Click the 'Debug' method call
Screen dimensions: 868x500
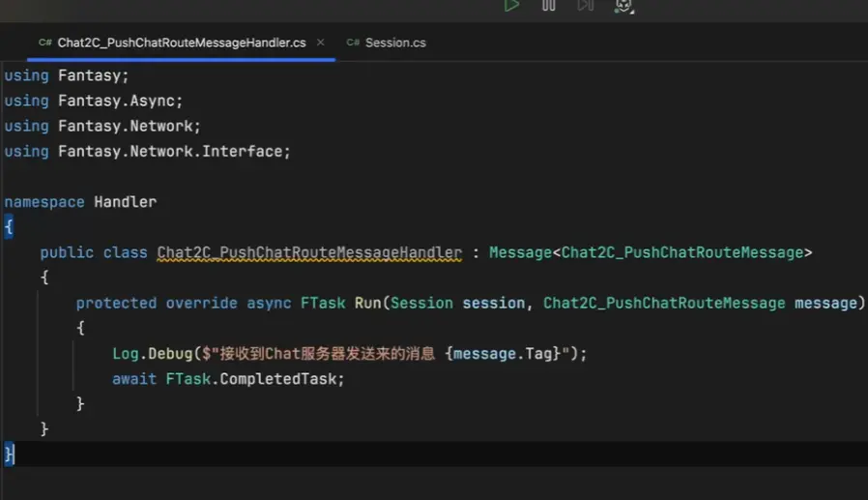coord(170,354)
